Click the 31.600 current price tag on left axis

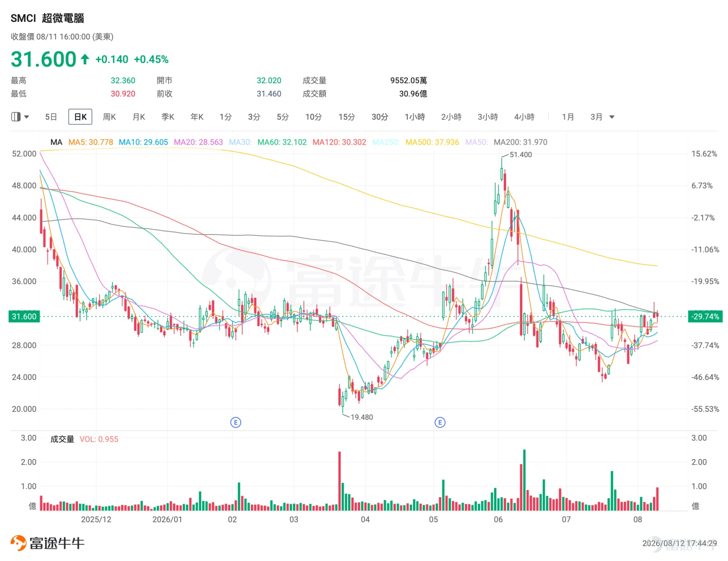(24, 316)
